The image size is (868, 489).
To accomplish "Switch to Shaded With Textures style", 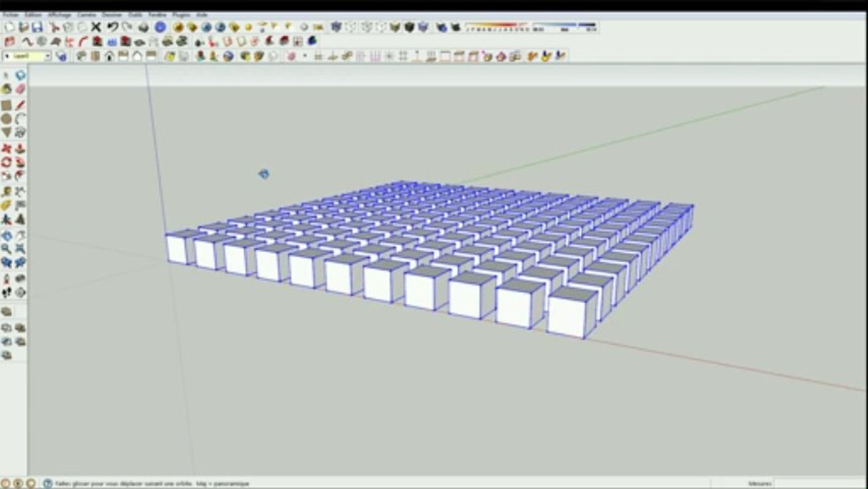I will [x=409, y=27].
